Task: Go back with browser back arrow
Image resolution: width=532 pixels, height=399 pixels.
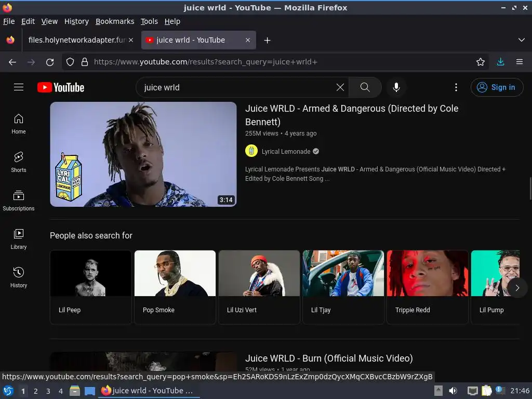Action: [x=12, y=62]
